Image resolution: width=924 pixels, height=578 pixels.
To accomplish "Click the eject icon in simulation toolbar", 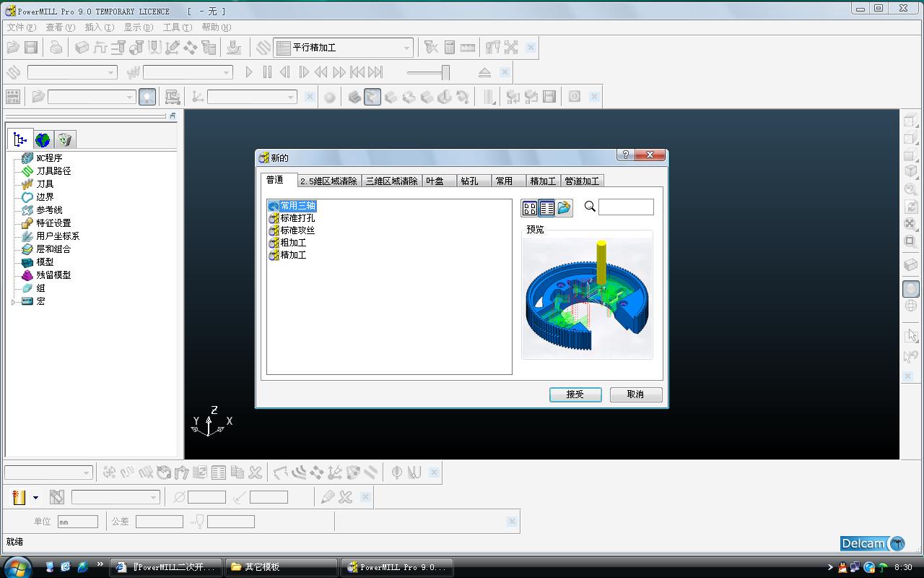I will click(484, 72).
